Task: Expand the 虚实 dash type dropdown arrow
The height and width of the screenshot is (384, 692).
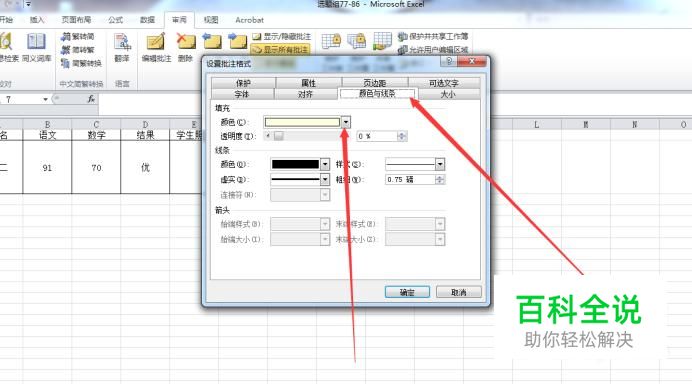Action: pyautogui.click(x=325, y=179)
